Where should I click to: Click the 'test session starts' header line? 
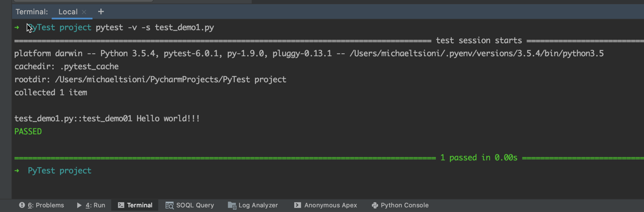pos(478,41)
